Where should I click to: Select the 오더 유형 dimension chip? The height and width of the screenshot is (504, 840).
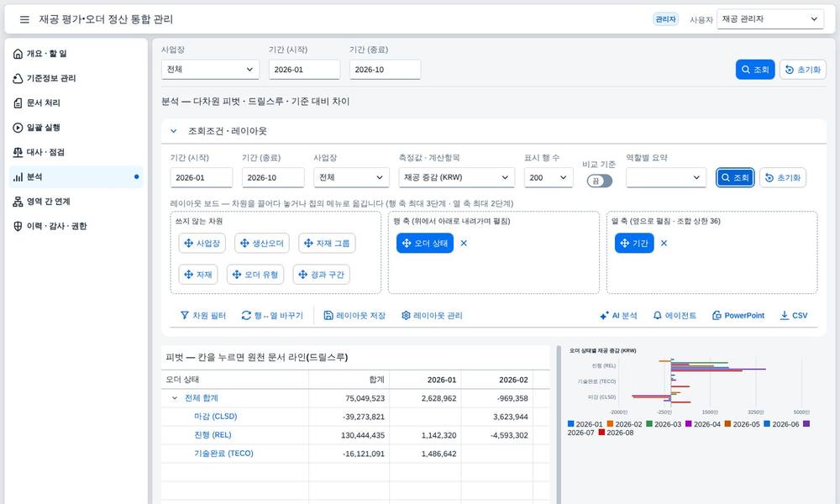point(255,275)
